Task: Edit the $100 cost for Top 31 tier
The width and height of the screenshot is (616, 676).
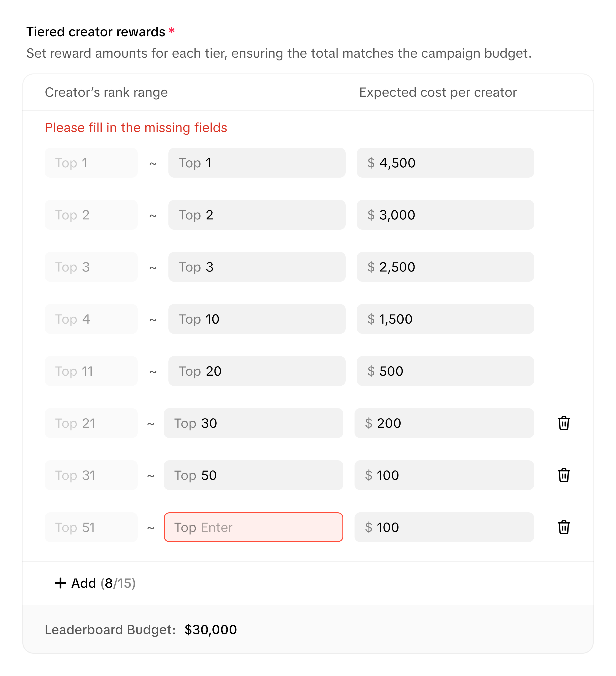Action: 444,475
